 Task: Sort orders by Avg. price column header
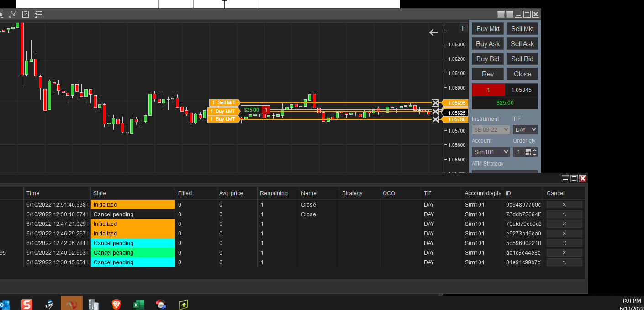pos(237,193)
